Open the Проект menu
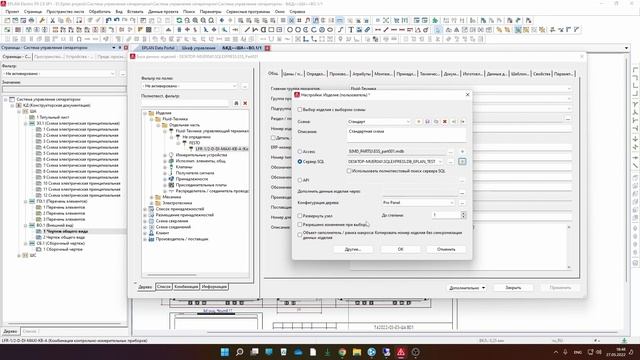Screen dimensions: 640x360 point(12,12)
